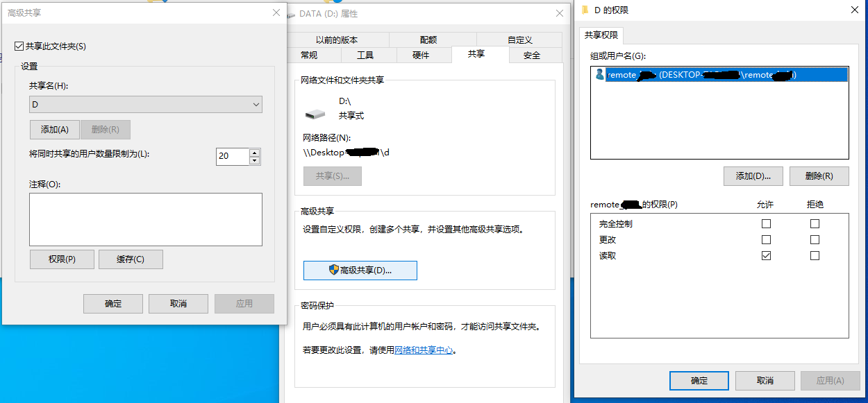868x403 pixels.
Task: Expand the 共享名 dropdown
Action: click(256, 105)
